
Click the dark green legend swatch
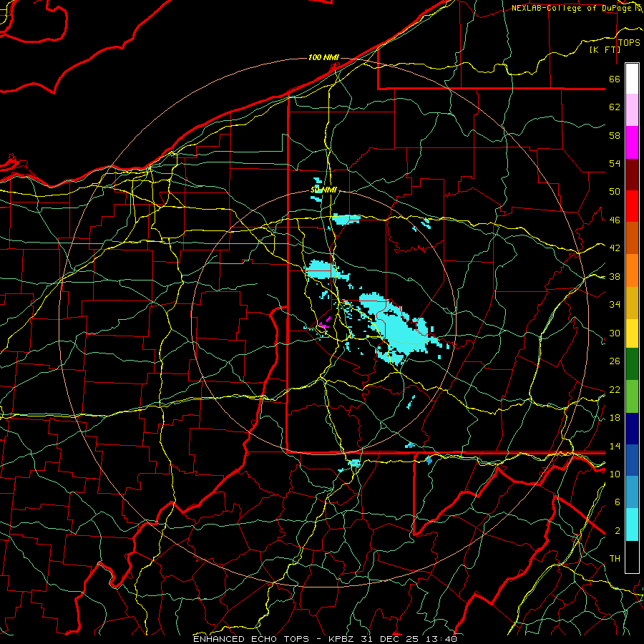coord(632,364)
